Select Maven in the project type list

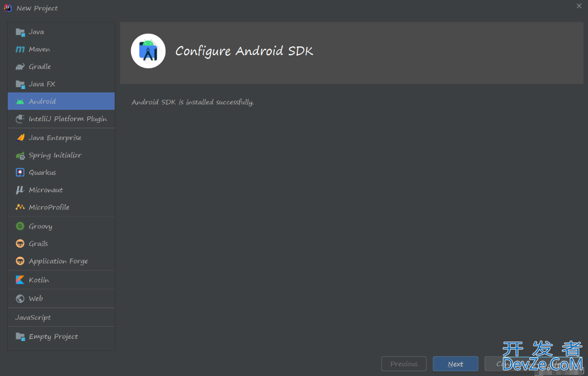click(x=61, y=50)
